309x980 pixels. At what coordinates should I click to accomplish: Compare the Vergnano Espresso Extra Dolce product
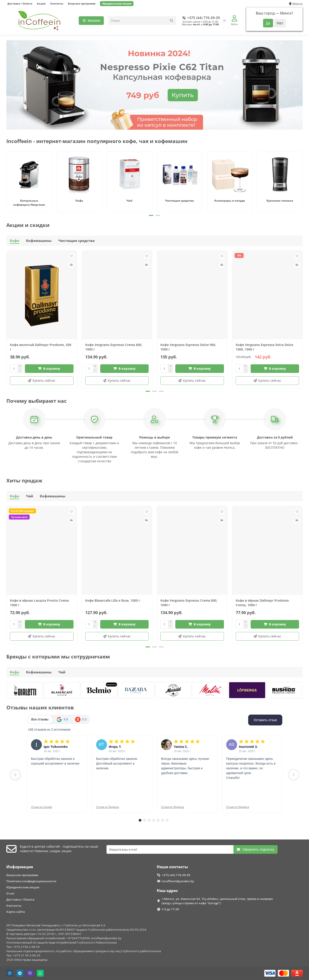tap(297, 264)
